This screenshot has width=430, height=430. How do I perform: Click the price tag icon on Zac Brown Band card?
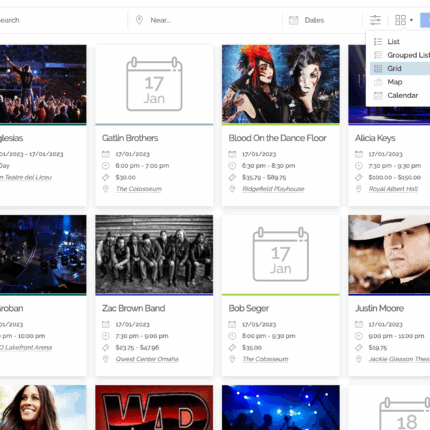[x=106, y=348]
